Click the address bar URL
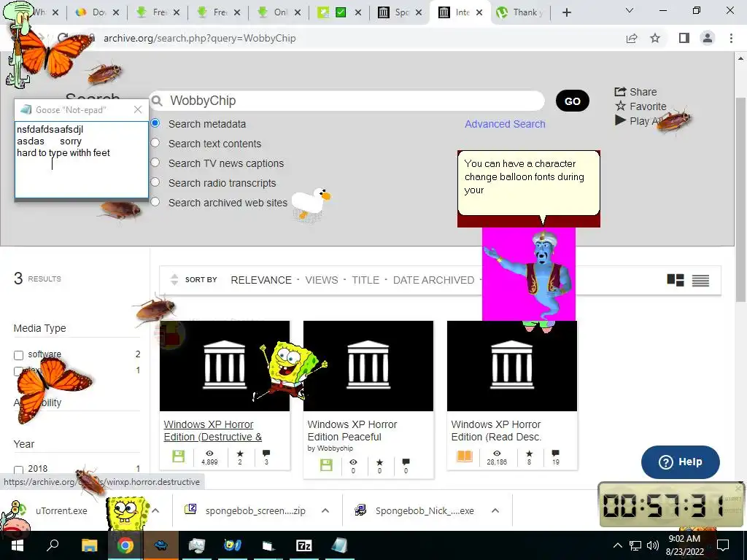747x560 pixels. coord(200,38)
